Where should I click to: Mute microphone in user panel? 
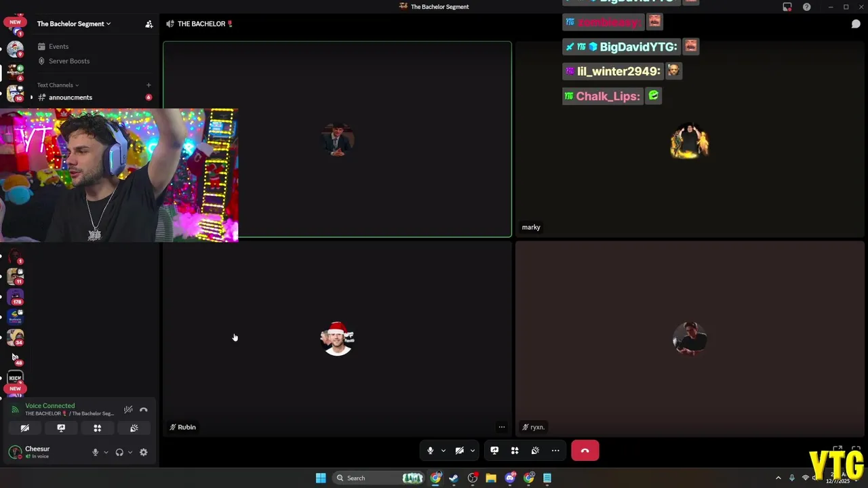point(95,453)
